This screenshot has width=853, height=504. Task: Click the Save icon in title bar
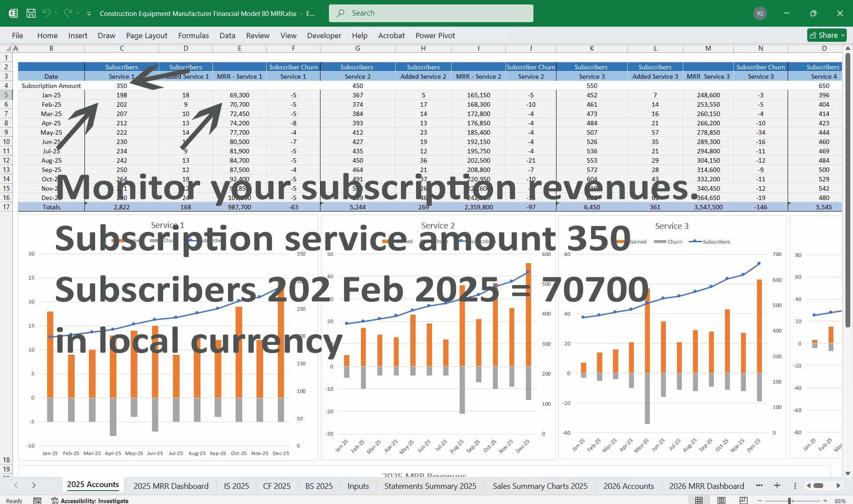[31, 13]
